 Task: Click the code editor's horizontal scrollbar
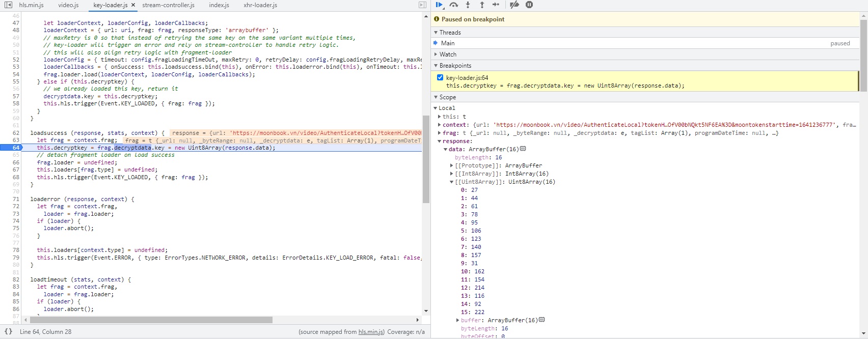tap(151, 320)
